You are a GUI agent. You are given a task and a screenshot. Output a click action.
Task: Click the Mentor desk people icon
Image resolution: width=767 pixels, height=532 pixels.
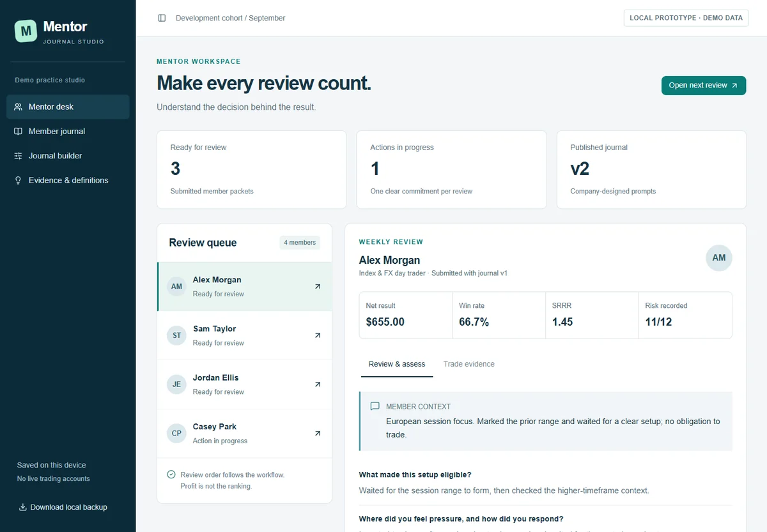click(x=18, y=107)
